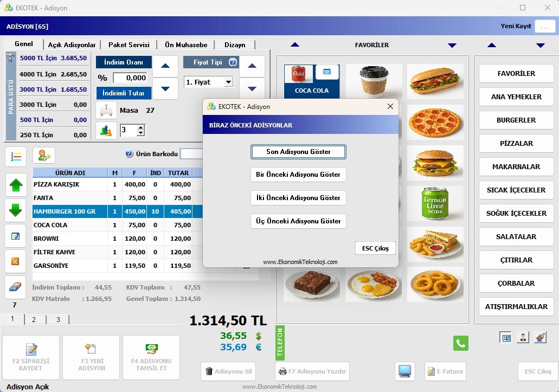
Task: Click the people icon beside the guest count
Action: (106, 131)
